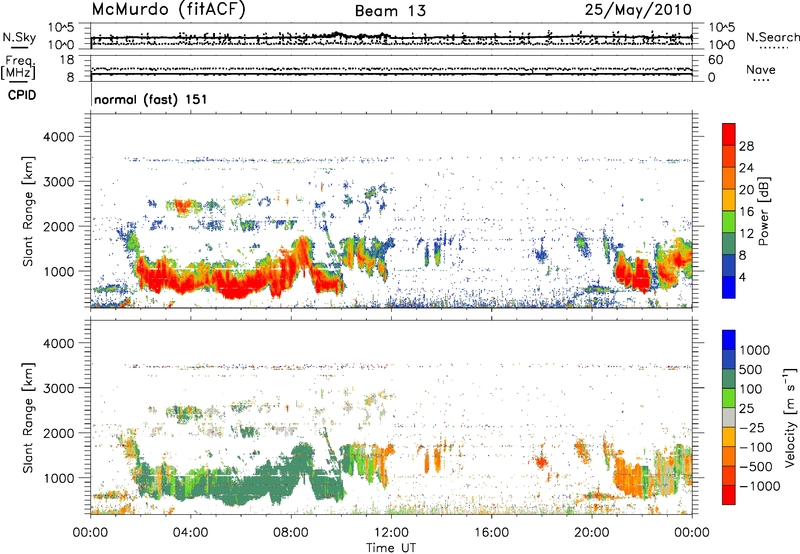
Task: Click the 'Nave' legend label
Action: click(x=761, y=69)
